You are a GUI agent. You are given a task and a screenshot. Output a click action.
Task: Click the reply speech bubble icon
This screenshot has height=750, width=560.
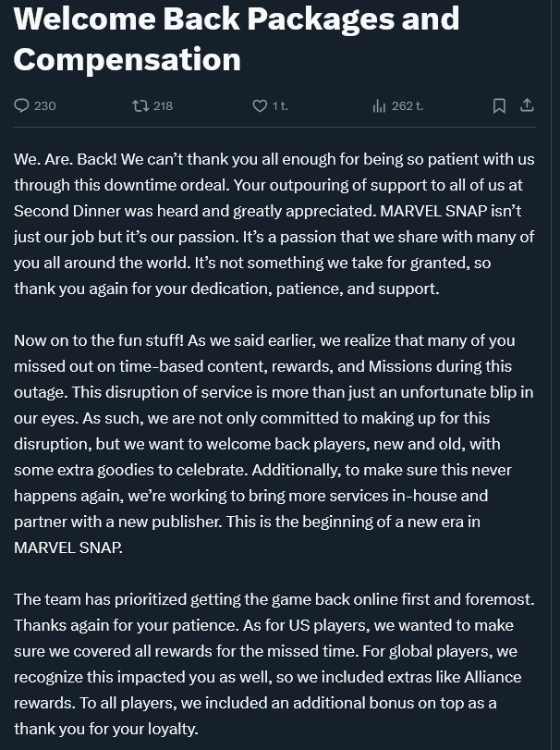pos(22,105)
